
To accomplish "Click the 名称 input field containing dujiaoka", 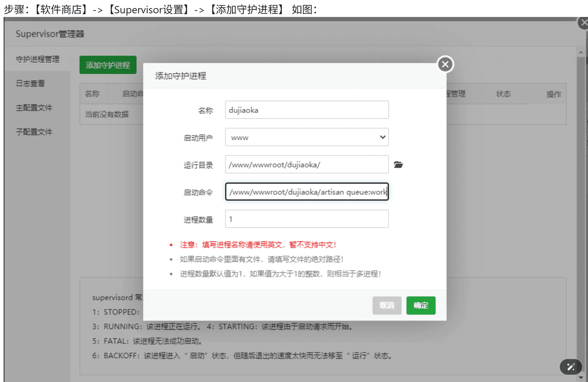I will (307, 110).
